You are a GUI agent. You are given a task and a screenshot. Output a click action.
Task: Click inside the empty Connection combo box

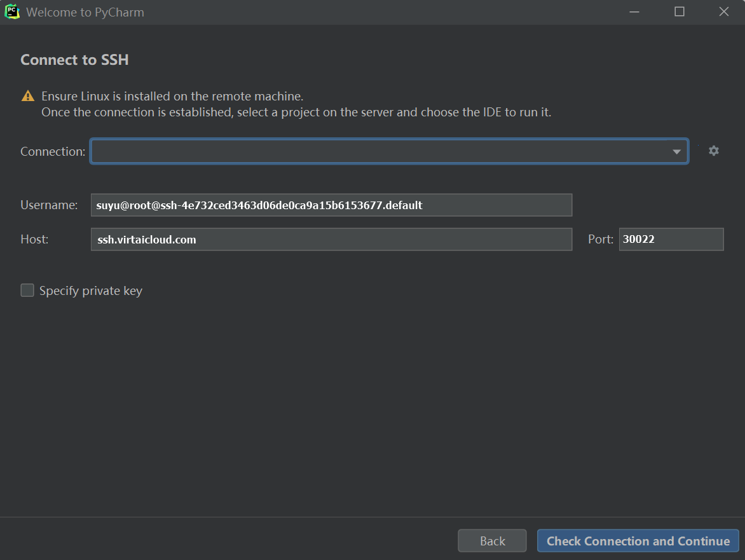[x=381, y=152]
